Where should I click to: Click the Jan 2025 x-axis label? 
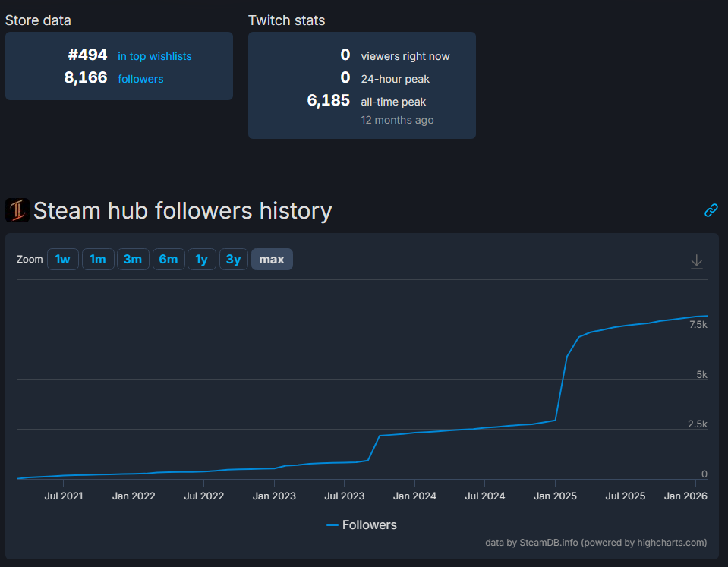tap(555, 496)
